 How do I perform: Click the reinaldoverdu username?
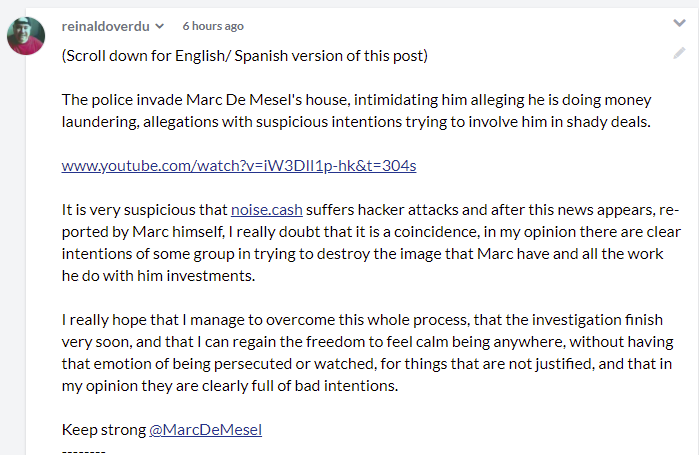[105, 26]
